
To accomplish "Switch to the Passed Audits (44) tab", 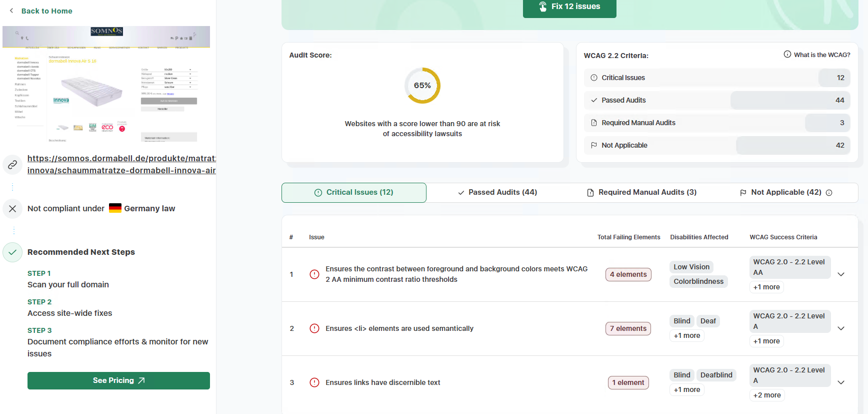I will point(497,192).
